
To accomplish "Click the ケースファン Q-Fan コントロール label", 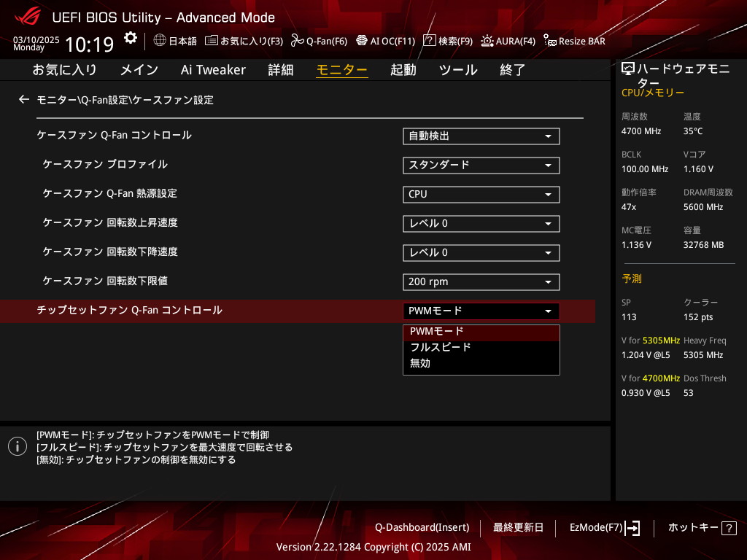I will tap(115, 135).
